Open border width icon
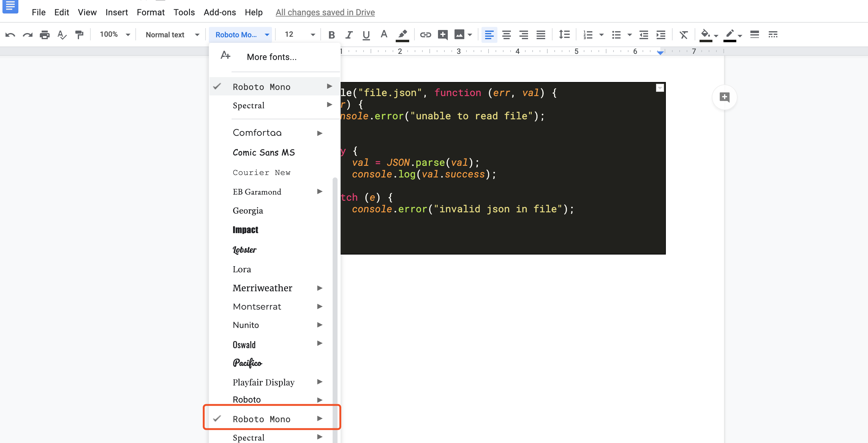The image size is (868, 443). (754, 34)
